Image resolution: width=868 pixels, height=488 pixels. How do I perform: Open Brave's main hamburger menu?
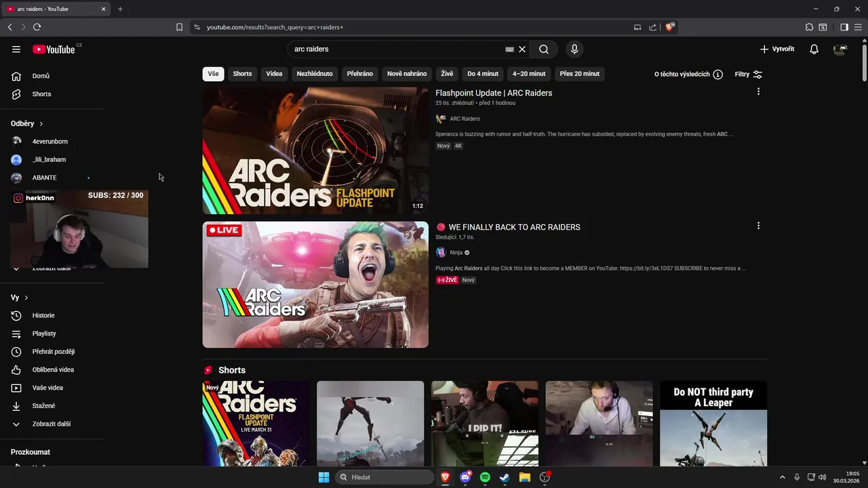pos(858,27)
